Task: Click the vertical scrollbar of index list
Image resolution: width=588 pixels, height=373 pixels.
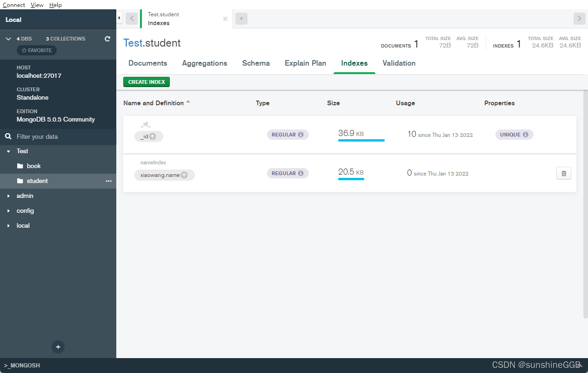Action: point(585,205)
